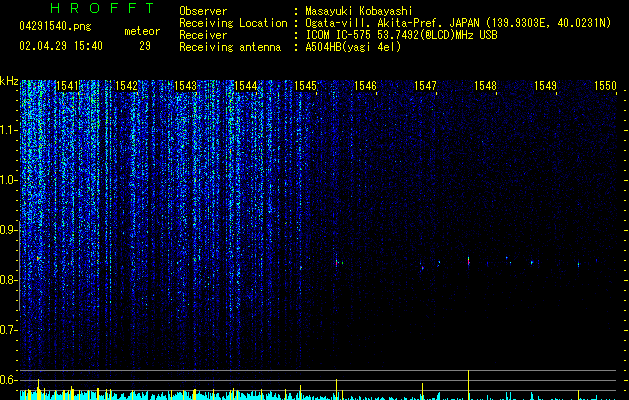Click the 1544 time marker

coord(246,86)
